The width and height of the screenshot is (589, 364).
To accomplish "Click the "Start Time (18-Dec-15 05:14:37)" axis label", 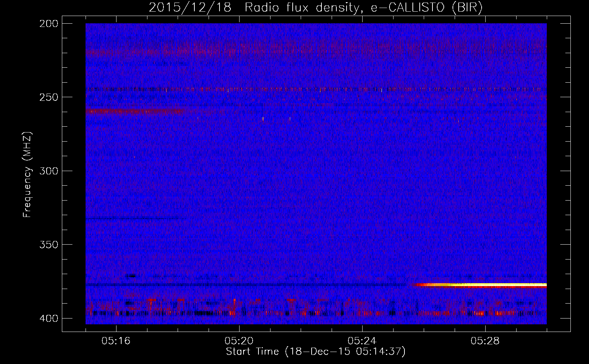I will point(316,352).
